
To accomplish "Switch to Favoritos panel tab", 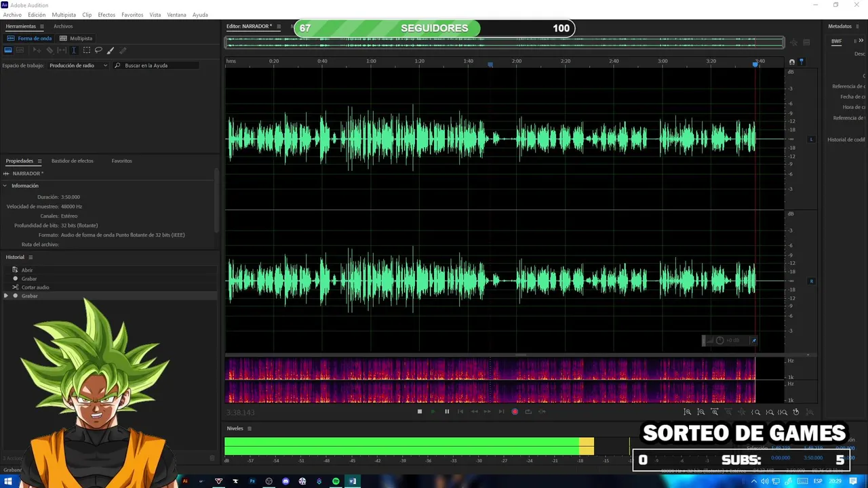I will [x=122, y=161].
